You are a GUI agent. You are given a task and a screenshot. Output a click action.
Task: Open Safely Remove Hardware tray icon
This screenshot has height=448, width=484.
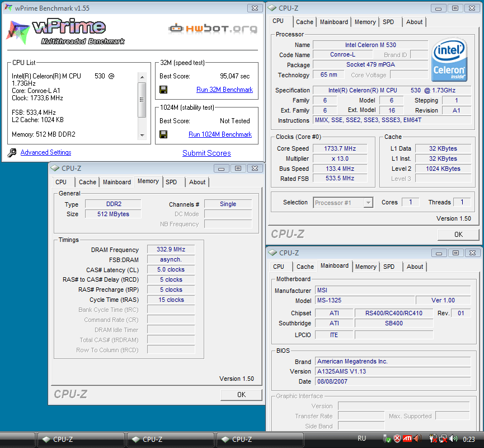(x=387, y=438)
